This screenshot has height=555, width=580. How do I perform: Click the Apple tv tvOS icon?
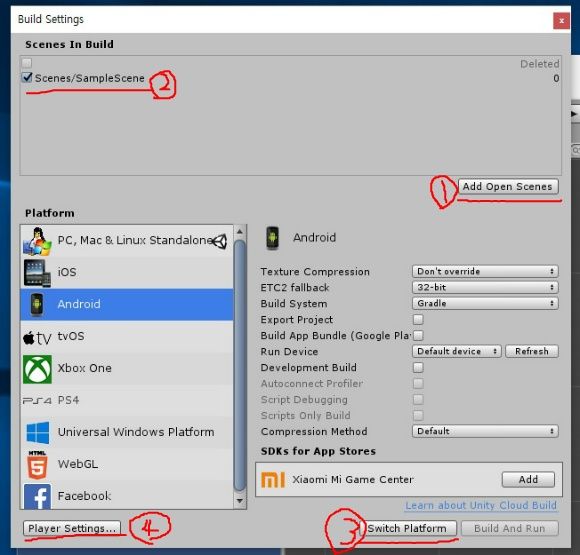click(37, 337)
